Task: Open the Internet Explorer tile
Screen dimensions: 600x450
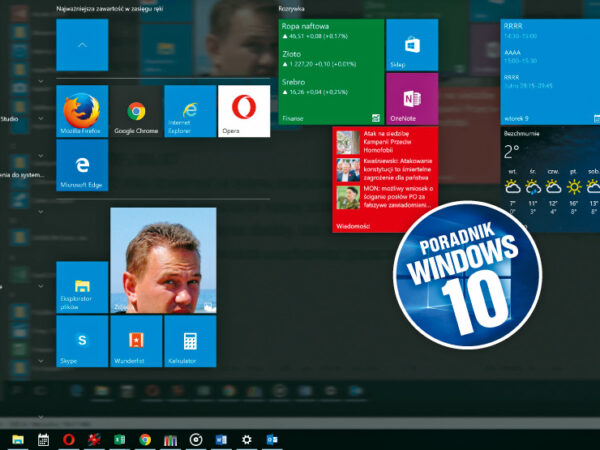Action: 190,111
